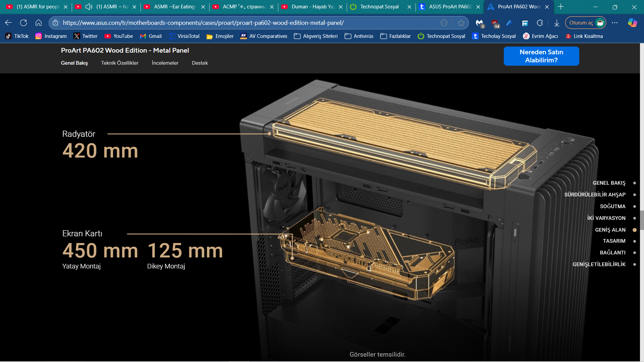The width and height of the screenshot is (644, 362).
Task: Expand Alışveriş Siteleri bookmark folder
Action: (x=316, y=36)
